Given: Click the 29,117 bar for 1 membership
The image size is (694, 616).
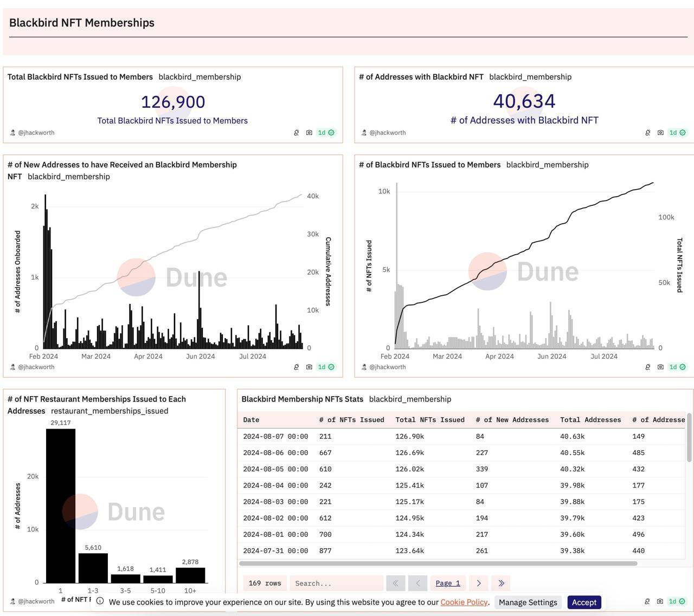Looking at the screenshot, I should tap(61, 505).
